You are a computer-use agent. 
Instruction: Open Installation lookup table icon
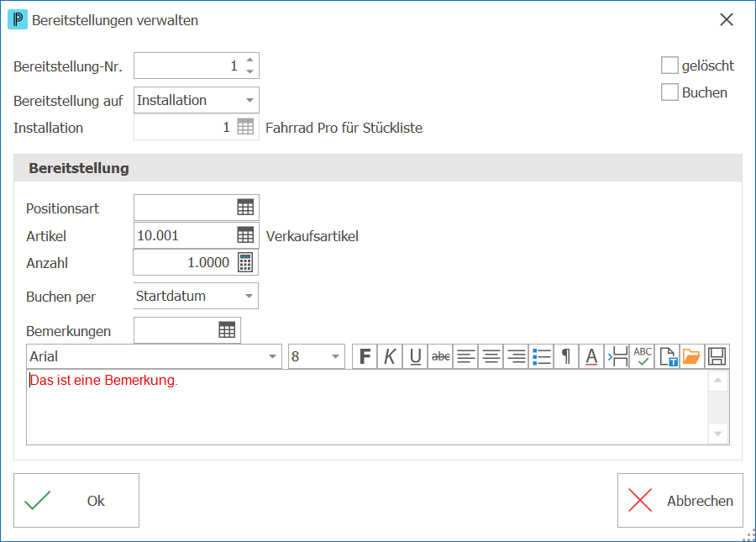245,127
